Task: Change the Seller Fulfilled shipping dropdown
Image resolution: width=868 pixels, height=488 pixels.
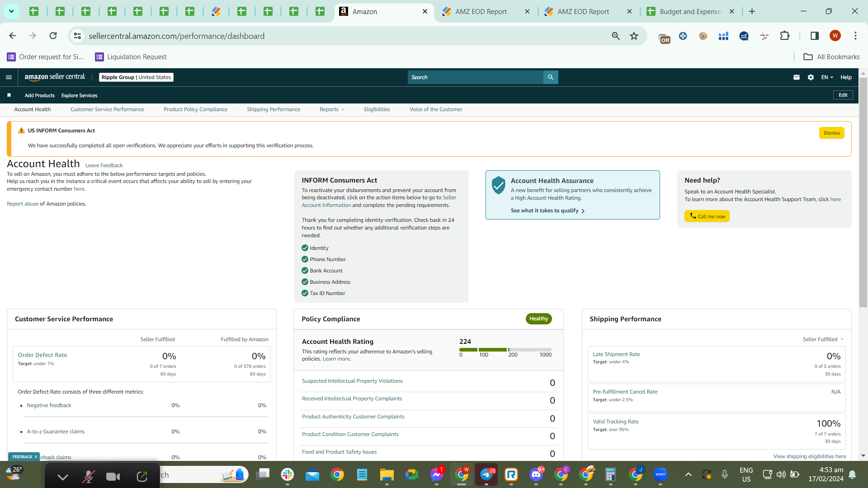Action: click(x=823, y=339)
